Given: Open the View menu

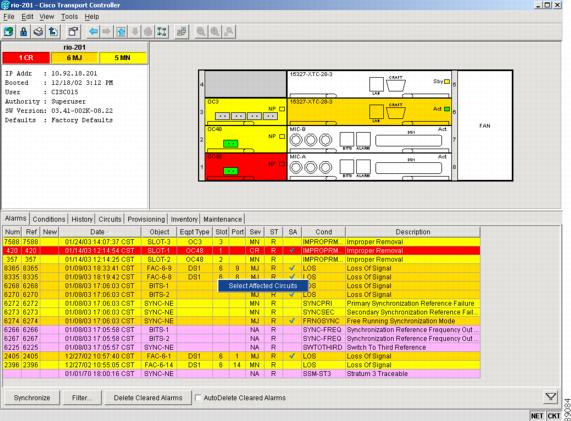Looking at the screenshot, I should [47, 17].
